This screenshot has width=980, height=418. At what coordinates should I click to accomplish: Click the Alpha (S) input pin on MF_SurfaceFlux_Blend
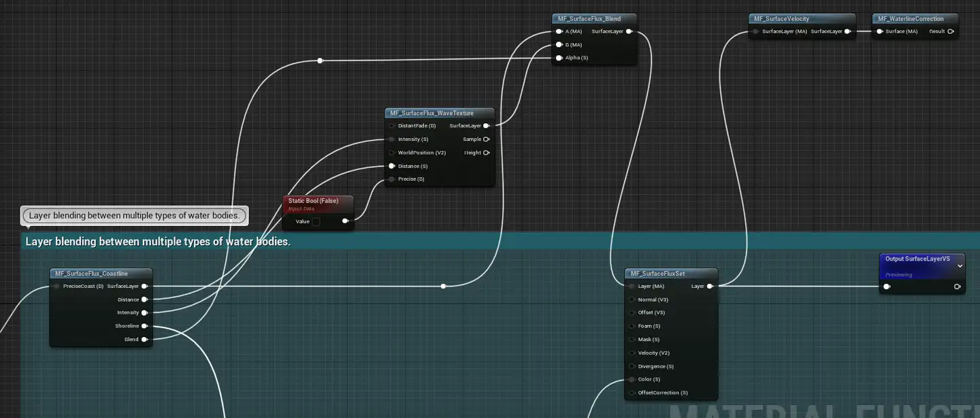point(559,58)
